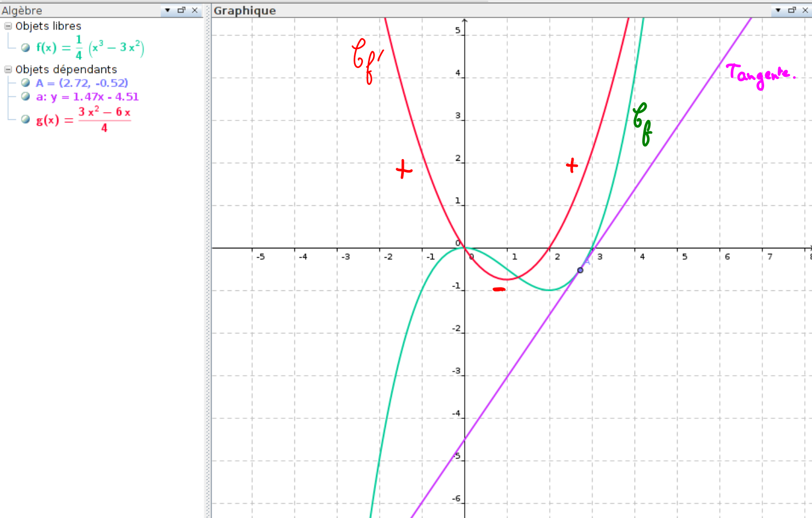812x518 pixels.
Task: Click the divider between Algèbre and Graphique
Action: point(207,261)
